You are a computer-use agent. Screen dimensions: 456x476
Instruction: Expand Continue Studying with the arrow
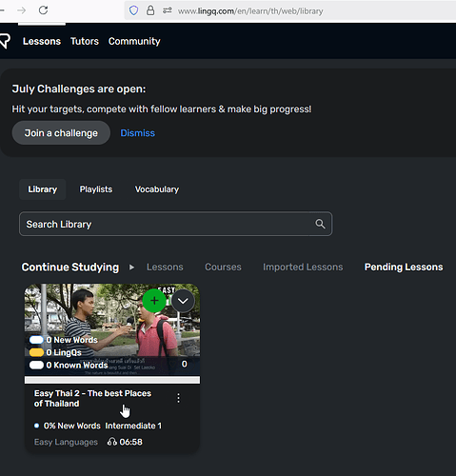(x=131, y=268)
